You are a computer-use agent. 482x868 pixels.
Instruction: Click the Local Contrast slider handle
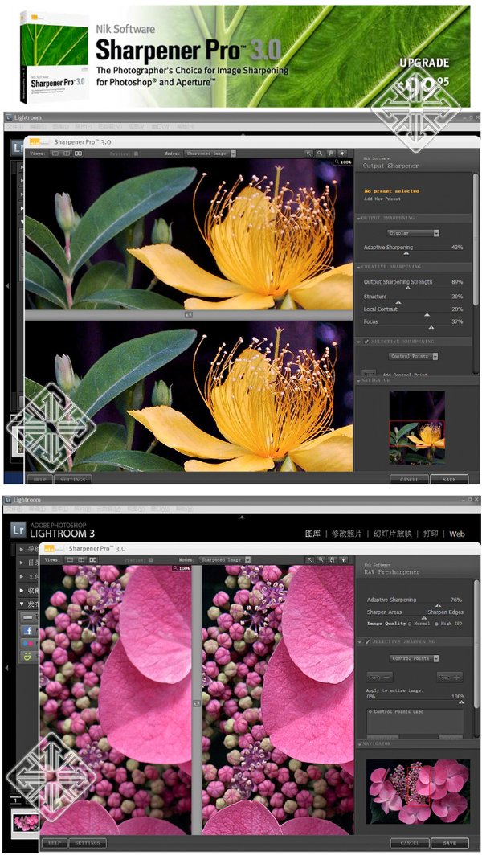pyautogui.click(x=427, y=315)
